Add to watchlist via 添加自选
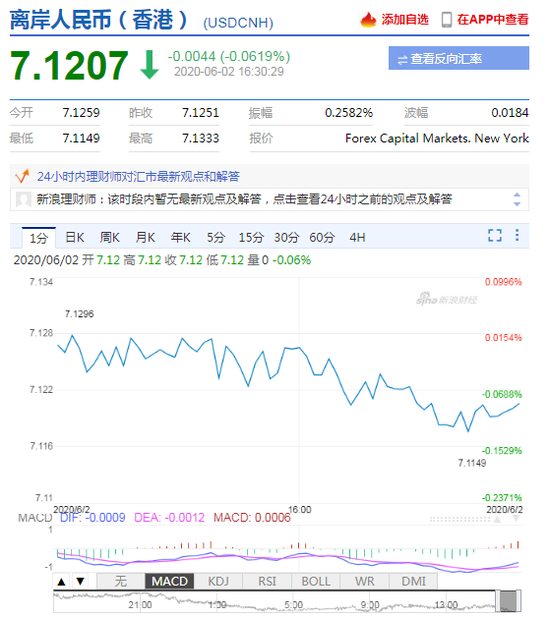 tap(405, 20)
